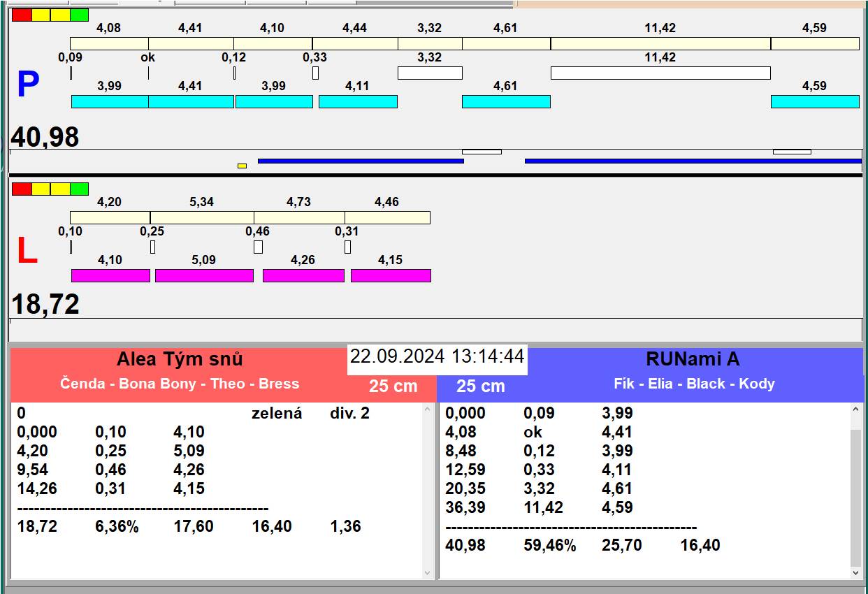The width and height of the screenshot is (868, 594).
Task: Click the 25 cm label on blue side
Action: [480, 386]
